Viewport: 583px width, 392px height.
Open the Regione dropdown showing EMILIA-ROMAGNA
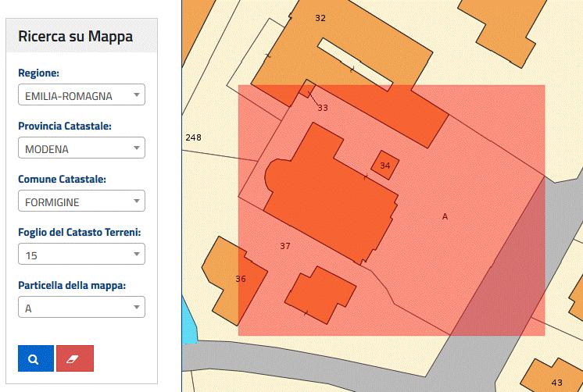(81, 94)
